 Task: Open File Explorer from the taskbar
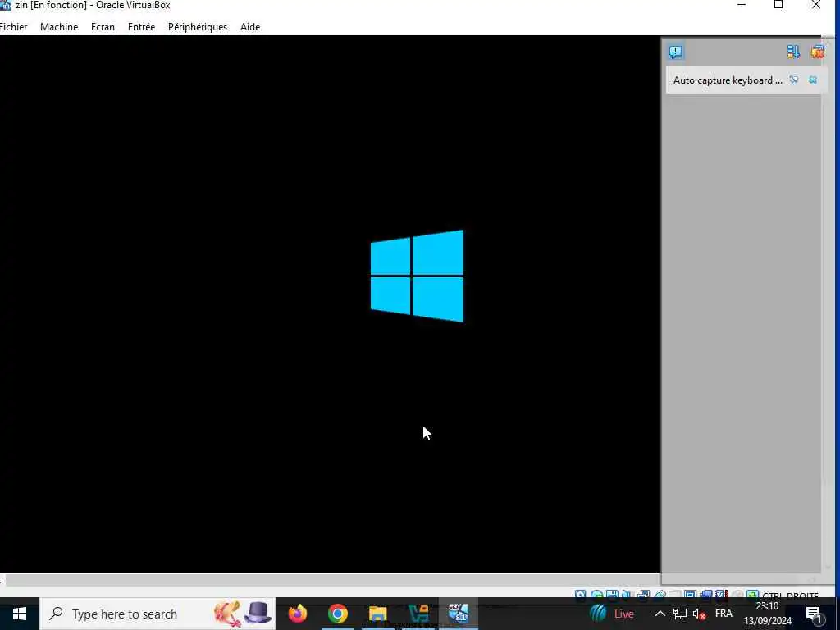point(377,614)
